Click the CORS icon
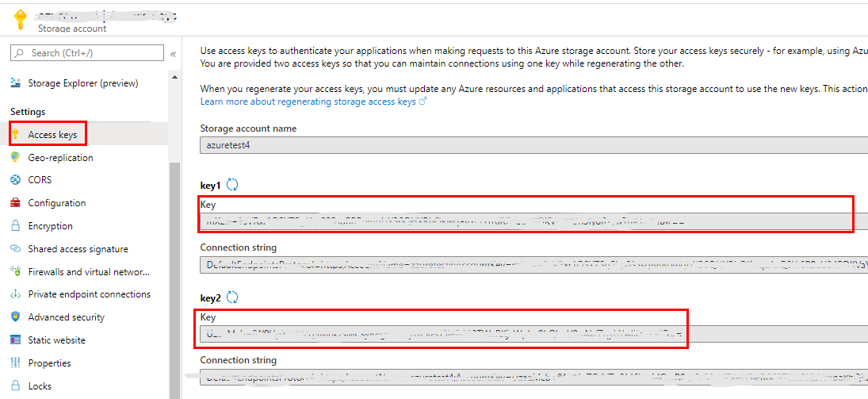Screen dimensions: 868x399 (x=16, y=180)
